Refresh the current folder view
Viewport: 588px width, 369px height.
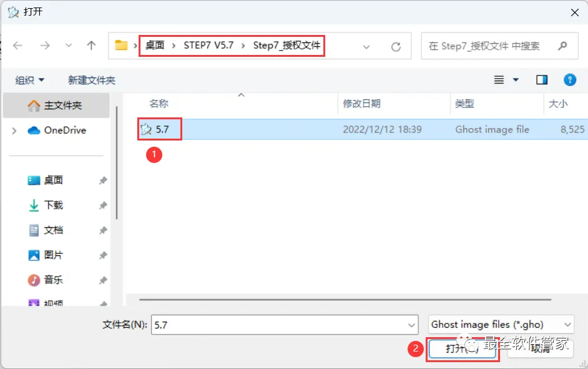click(396, 47)
